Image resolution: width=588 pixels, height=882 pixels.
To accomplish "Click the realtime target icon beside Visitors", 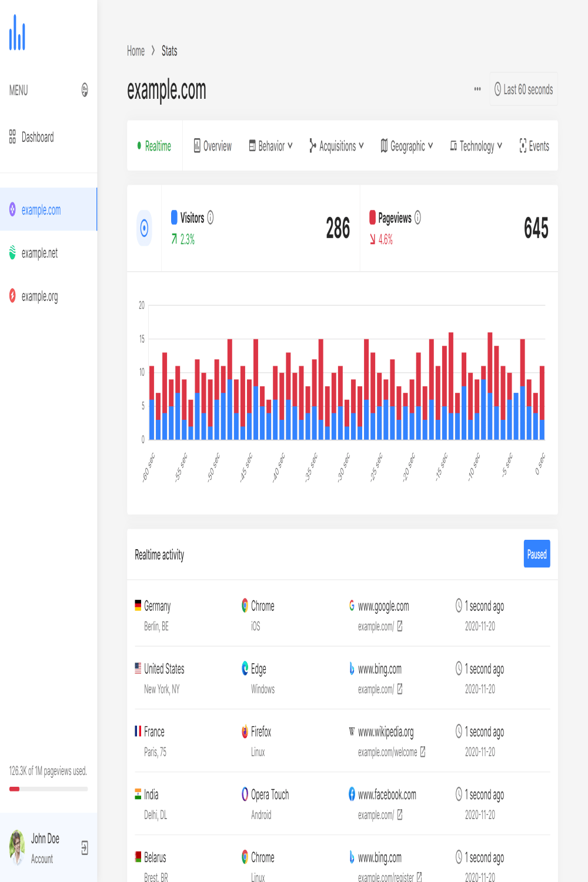I will [144, 228].
